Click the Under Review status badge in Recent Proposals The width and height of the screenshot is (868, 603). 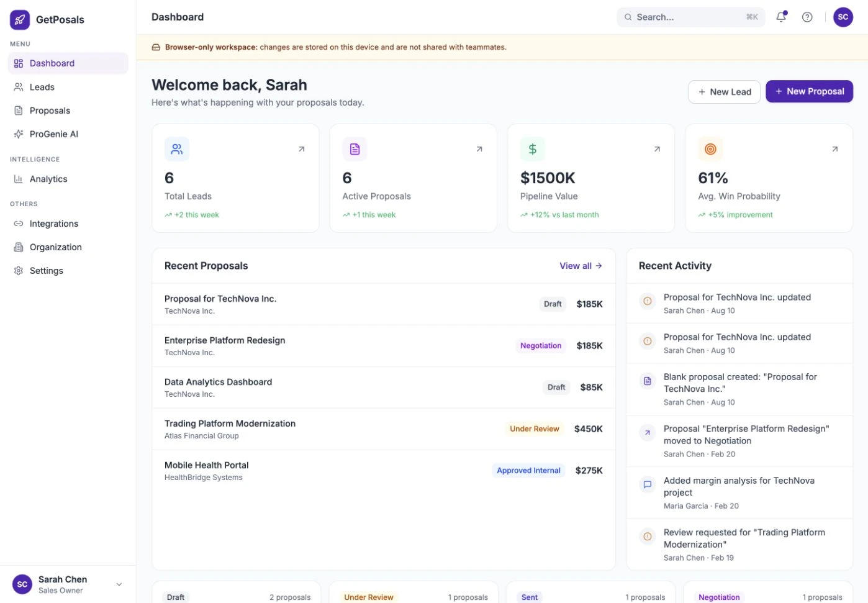(535, 429)
